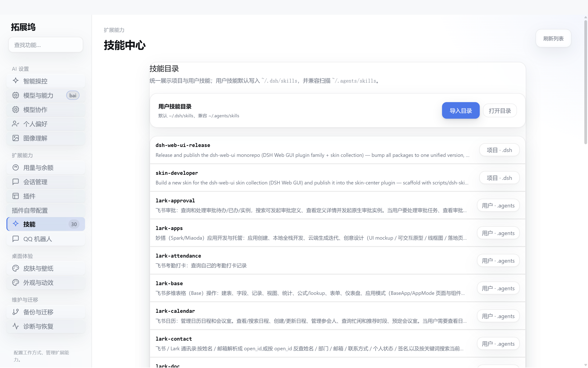Image resolution: width=588 pixels, height=368 pixels.
Task: Select 个人偏好 in the sidebar
Action: click(46, 124)
